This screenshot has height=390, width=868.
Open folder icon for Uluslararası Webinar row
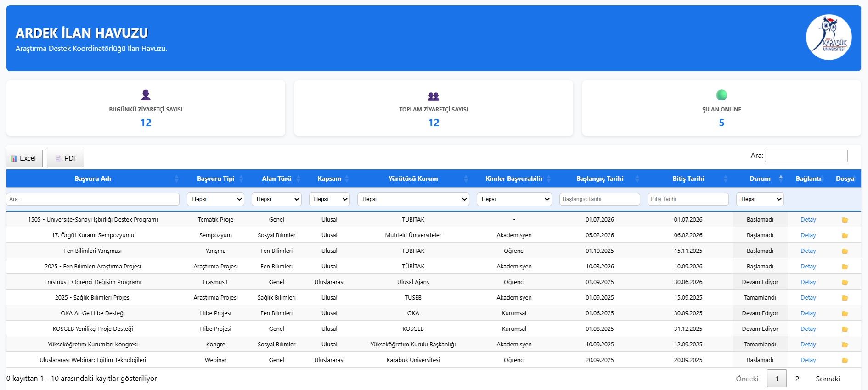coord(845,360)
